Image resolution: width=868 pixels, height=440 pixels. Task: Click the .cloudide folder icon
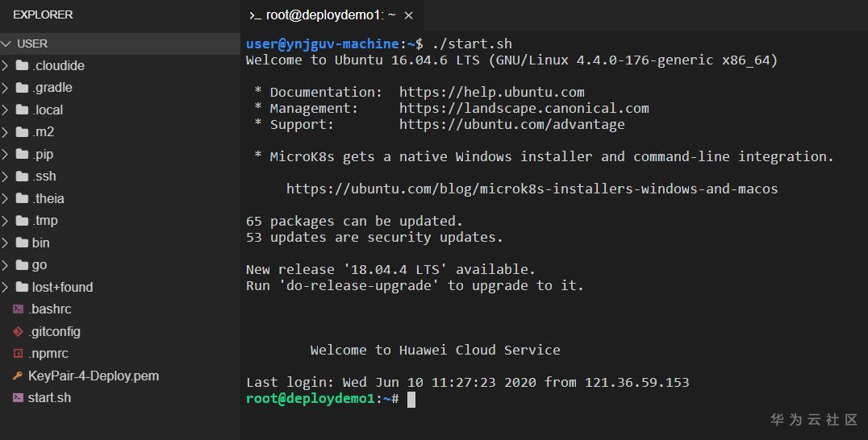[x=22, y=65]
